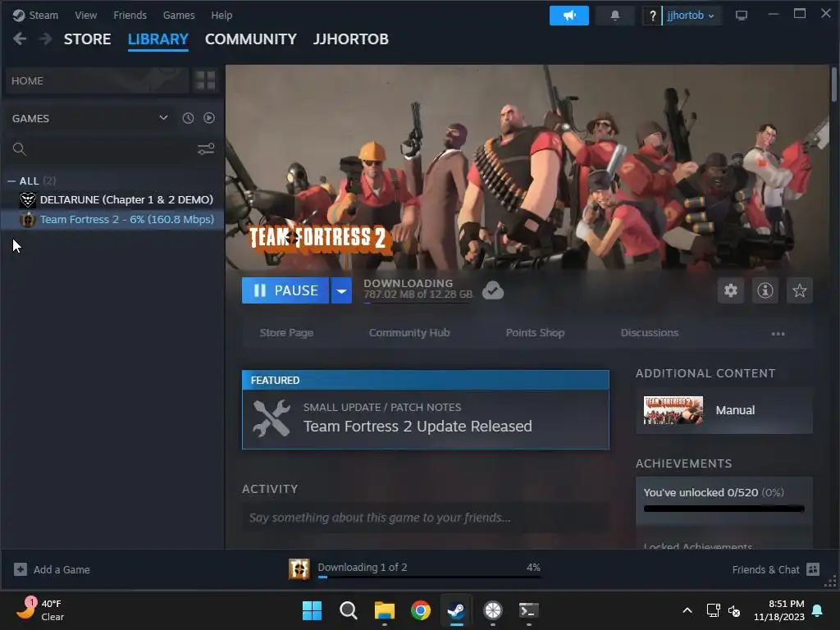Show hidden system tray icons
The image size is (840, 630).
click(x=687, y=610)
